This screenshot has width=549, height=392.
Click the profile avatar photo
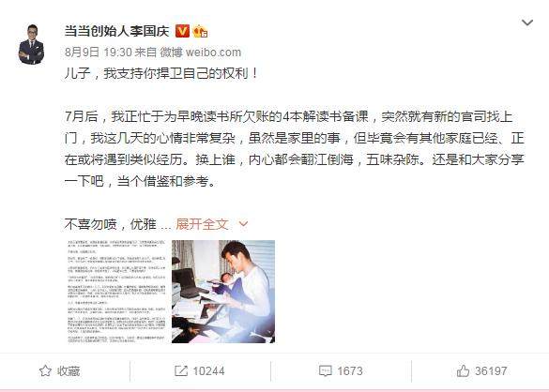[31, 45]
